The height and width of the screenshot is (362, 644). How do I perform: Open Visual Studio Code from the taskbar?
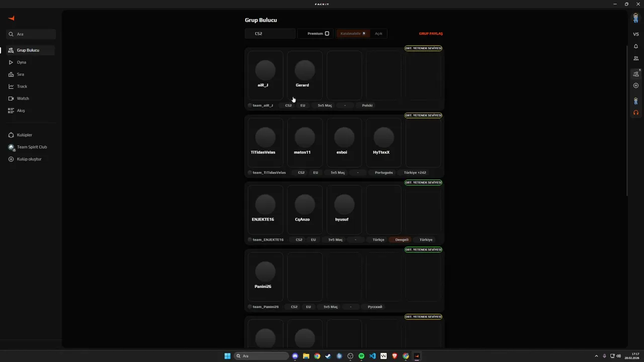[x=372, y=356]
